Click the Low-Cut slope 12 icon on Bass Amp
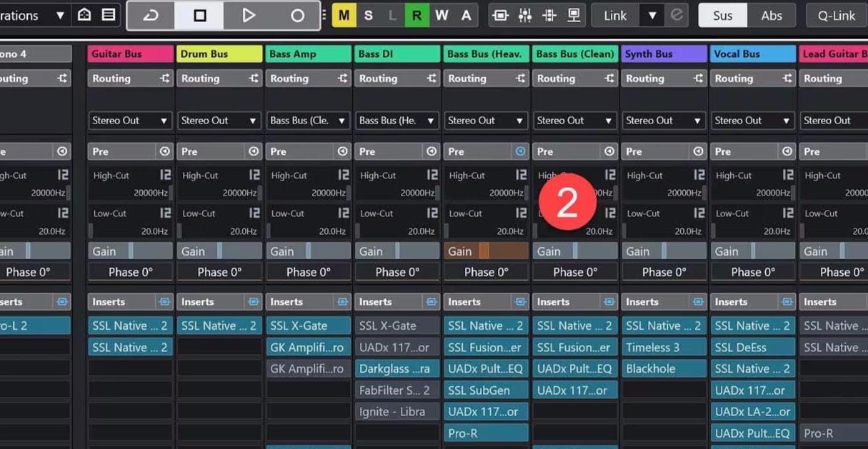Image resolution: width=868 pixels, height=449 pixels. pyautogui.click(x=344, y=213)
